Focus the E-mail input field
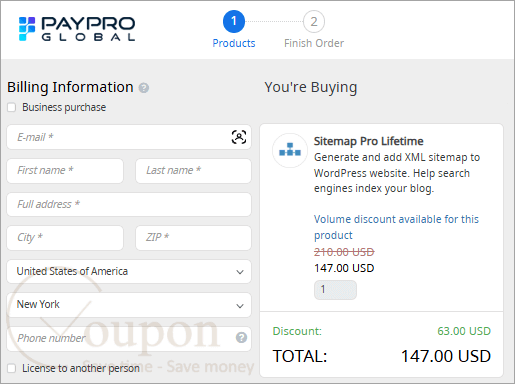 click(129, 137)
